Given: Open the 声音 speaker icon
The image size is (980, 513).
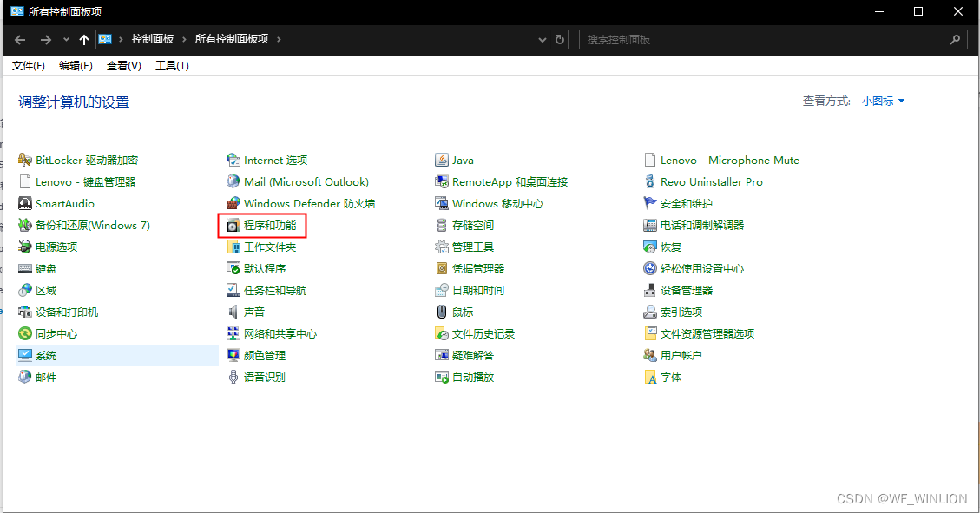Looking at the screenshot, I should [x=233, y=312].
